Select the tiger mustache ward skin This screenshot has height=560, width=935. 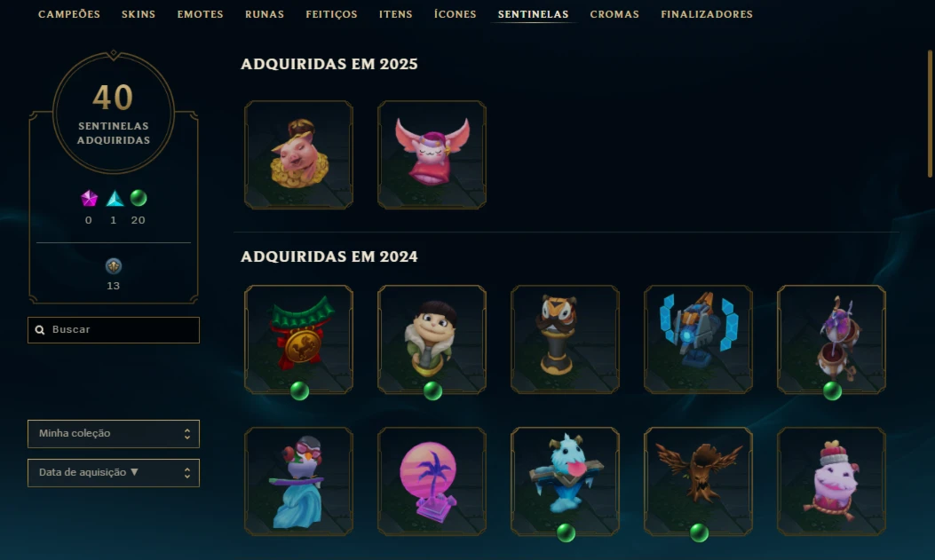[565, 340]
